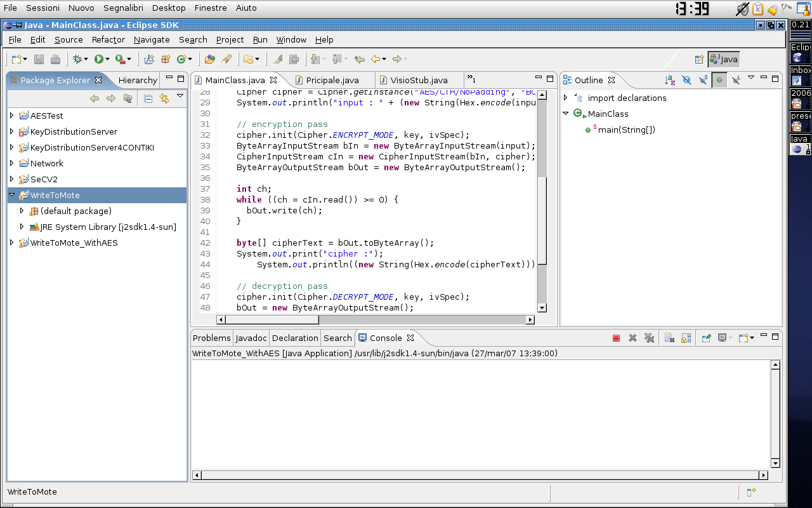Click Last Edit Location arrow icon
Image resolution: width=812 pixels, height=508 pixels.
pos(360,59)
